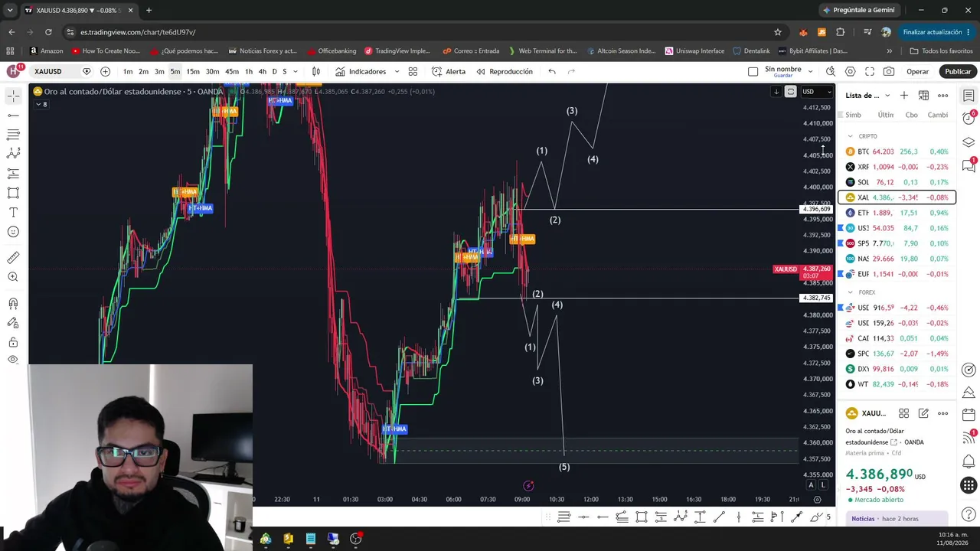Toggle lock all drawings padlock
The image size is (980, 551).
tap(13, 342)
